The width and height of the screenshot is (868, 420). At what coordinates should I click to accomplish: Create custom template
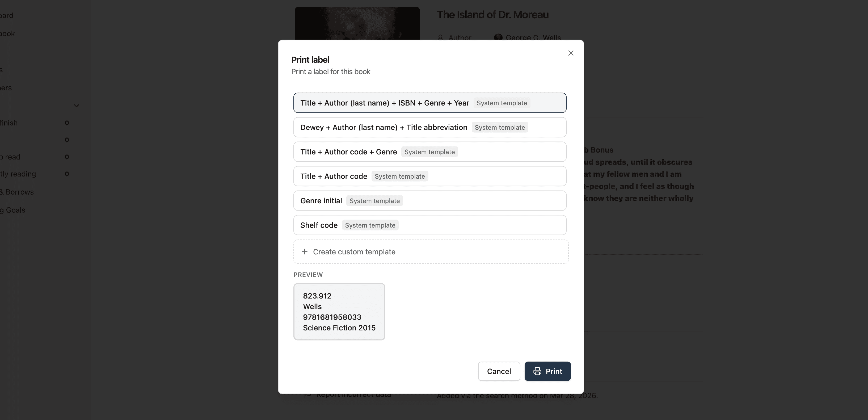coord(354,252)
